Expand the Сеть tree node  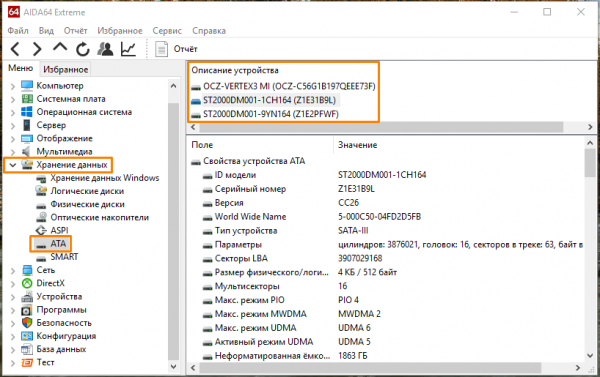click(13, 271)
